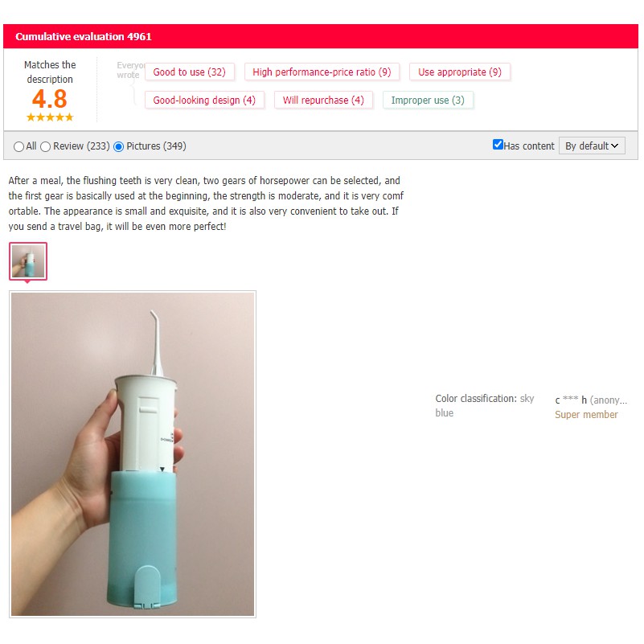Select the Review (233) radio button

(46, 146)
